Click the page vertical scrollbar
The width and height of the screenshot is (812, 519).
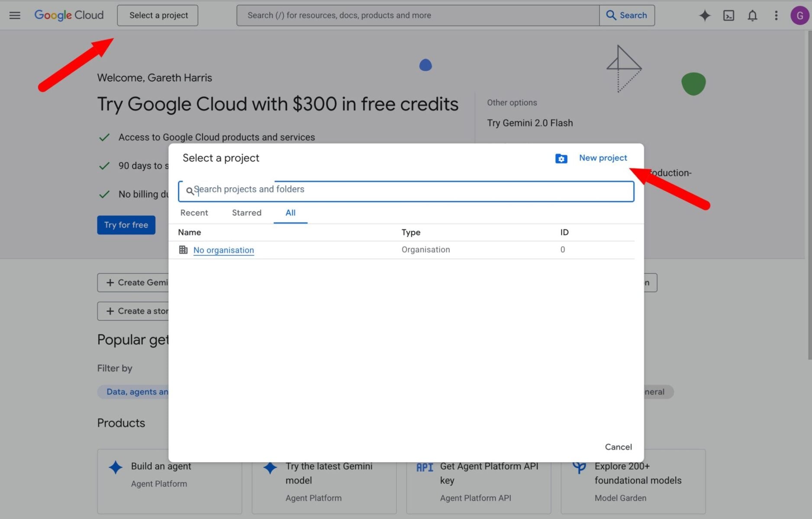pyautogui.click(x=809, y=195)
